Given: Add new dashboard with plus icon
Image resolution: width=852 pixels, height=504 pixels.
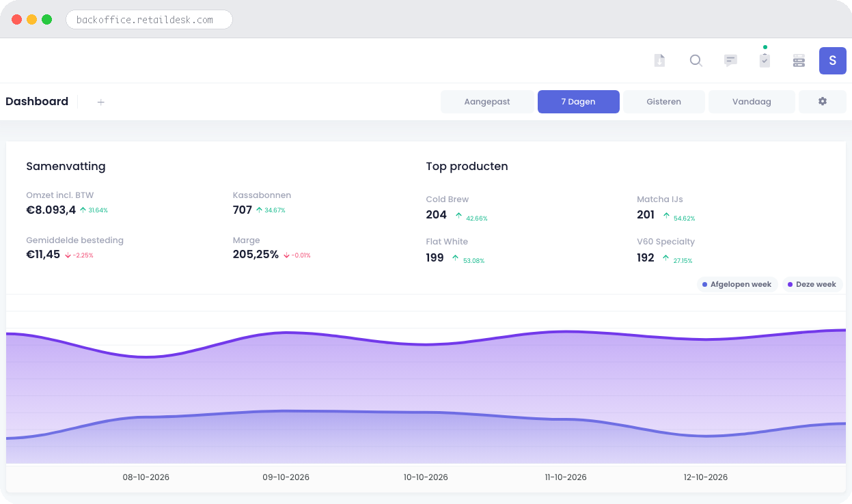Looking at the screenshot, I should 100,102.
